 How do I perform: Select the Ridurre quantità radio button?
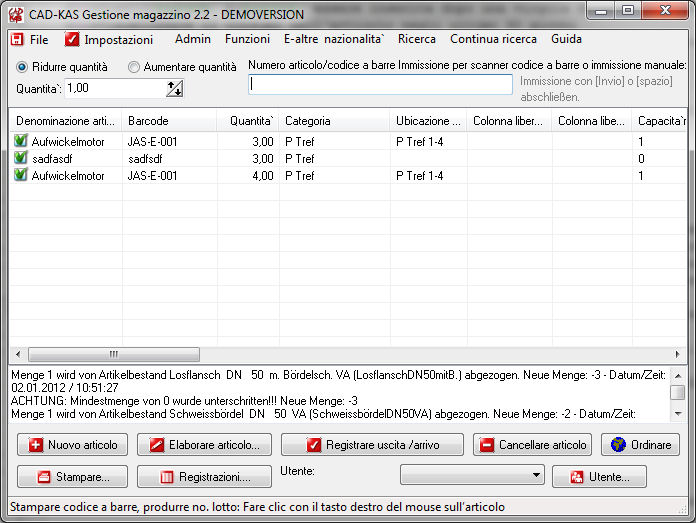(x=23, y=67)
